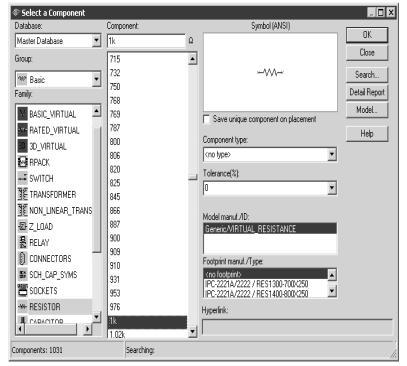The image size is (407, 366).
Task: Select component value 845
Action: pos(115,197)
